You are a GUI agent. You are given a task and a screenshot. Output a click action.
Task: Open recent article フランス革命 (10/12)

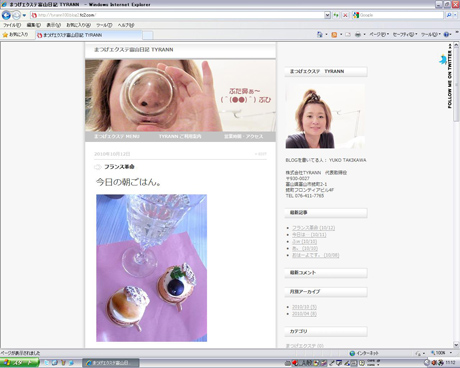(x=313, y=228)
